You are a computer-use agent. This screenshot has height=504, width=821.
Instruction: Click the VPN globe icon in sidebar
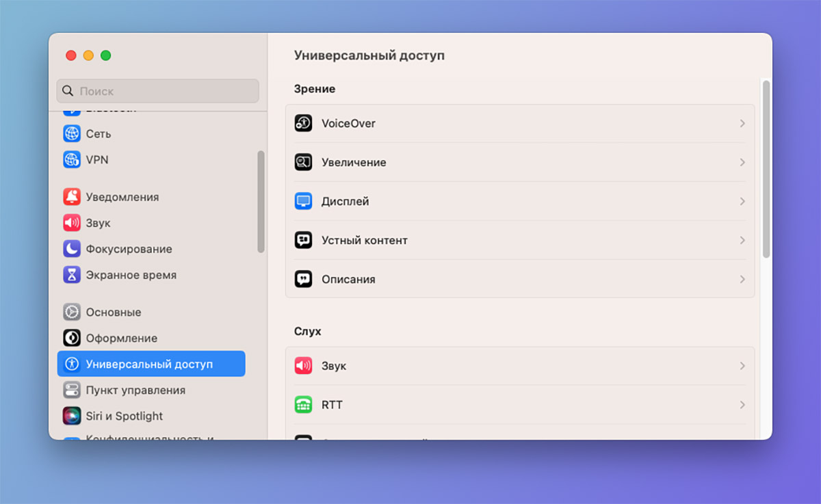(72, 159)
